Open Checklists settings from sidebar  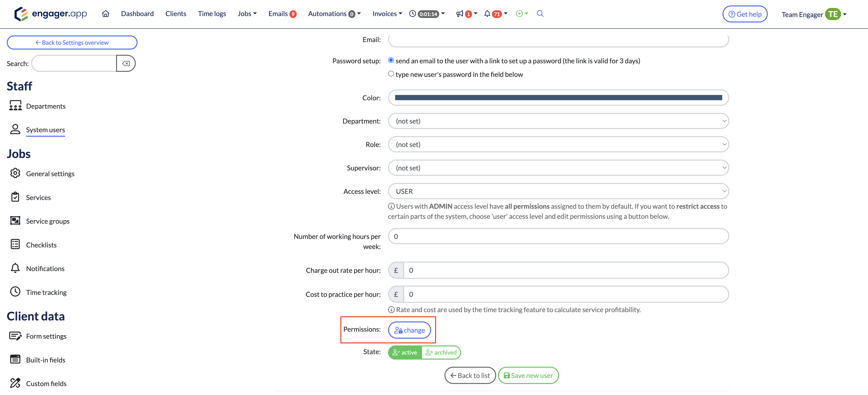pyautogui.click(x=41, y=245)
